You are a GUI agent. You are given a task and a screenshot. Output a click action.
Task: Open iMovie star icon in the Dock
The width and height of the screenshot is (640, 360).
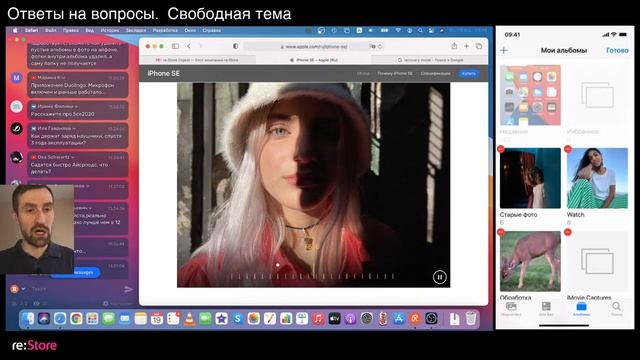tap(222, 319)
